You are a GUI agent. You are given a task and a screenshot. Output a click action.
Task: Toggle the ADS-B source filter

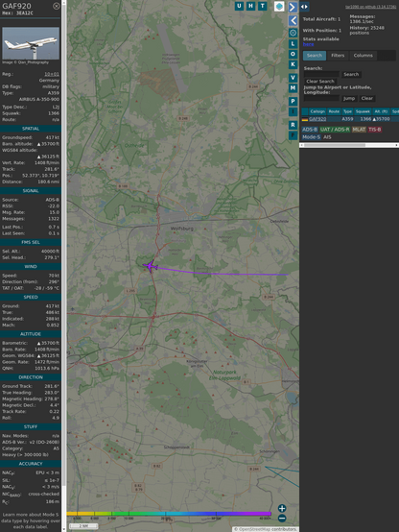[310, 130]
